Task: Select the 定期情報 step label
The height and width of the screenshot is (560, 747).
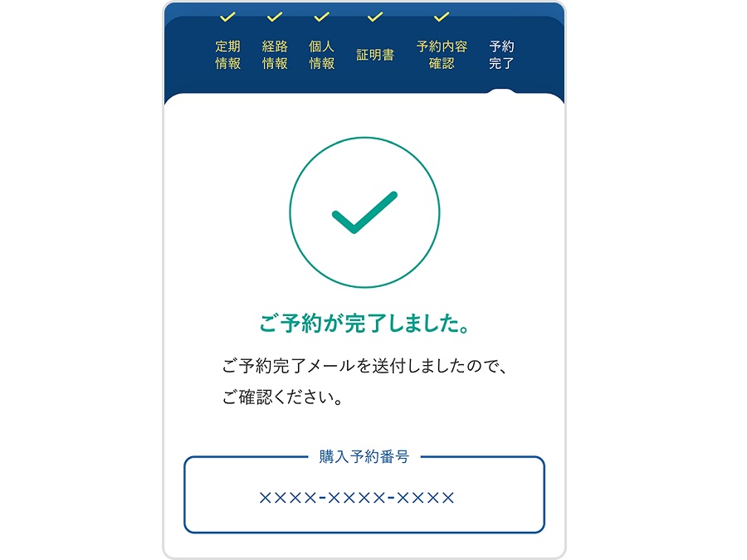Action: (x=227, y=55)
